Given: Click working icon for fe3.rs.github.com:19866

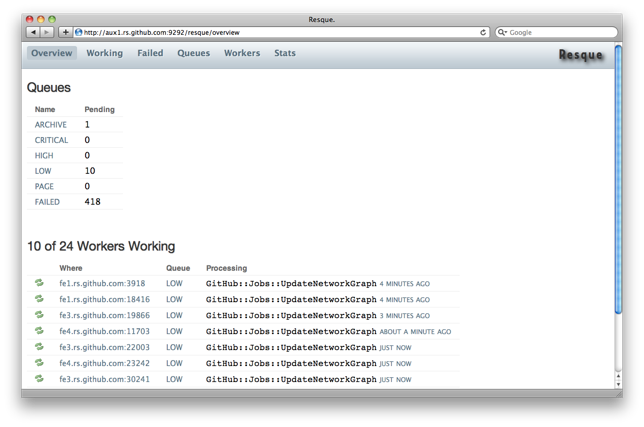Looking at the screenshot, I should (x=39, y=315).
